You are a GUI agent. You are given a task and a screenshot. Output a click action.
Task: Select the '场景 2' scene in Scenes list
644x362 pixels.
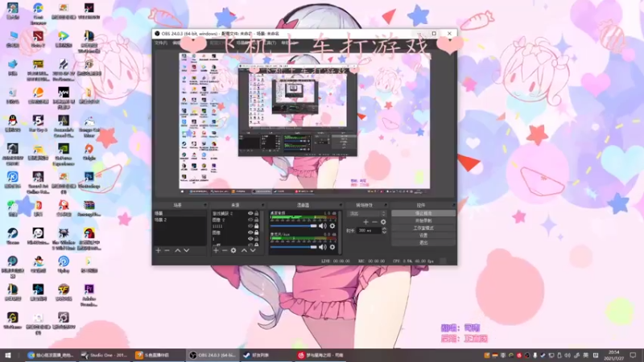click(x=180, y=220)
